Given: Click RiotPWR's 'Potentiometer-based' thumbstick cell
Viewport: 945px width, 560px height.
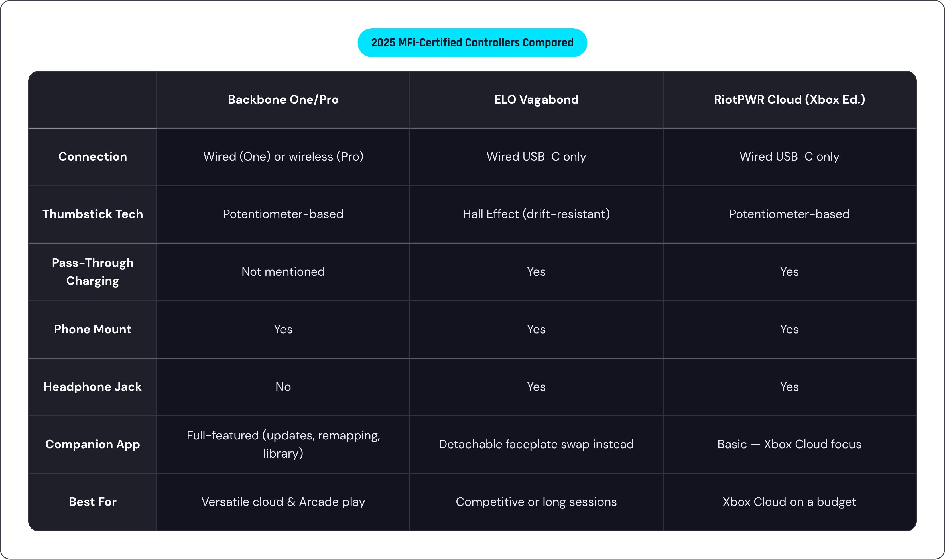Looking at the screenshot, I should [790, 214].
